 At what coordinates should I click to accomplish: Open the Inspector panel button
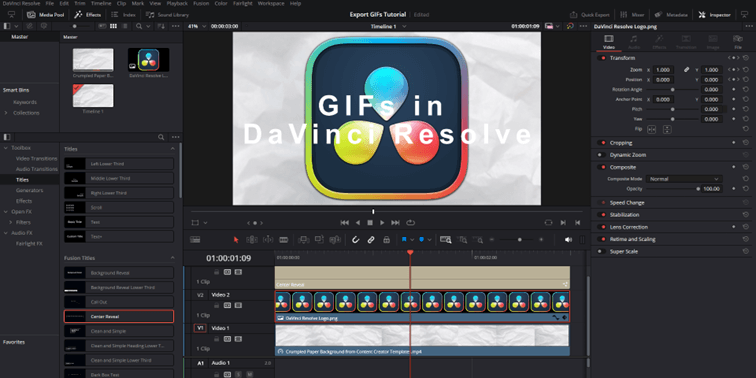[715, 15]
